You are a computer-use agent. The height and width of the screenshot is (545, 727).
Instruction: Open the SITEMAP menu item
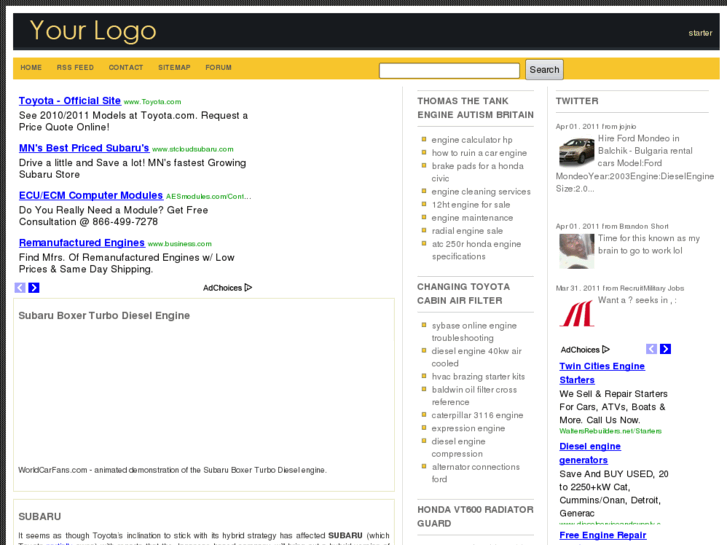coord(174,68)
